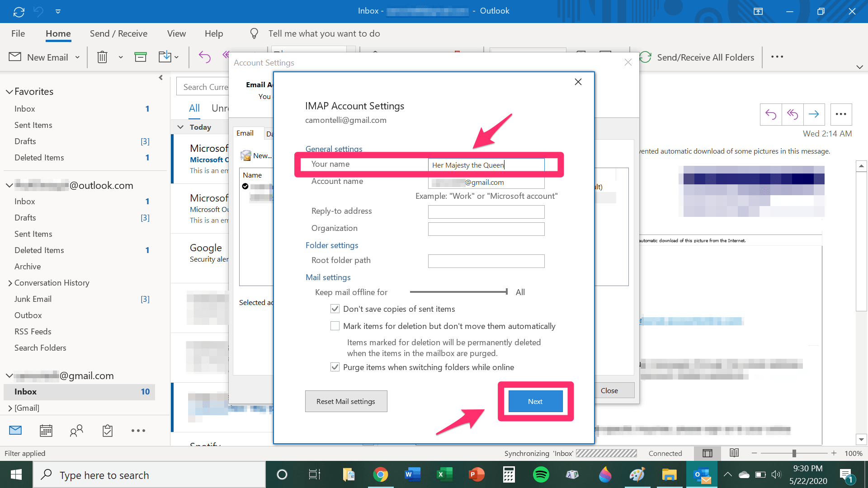Expand the Conversation History folder
868x488 pixels.
[10, 283]
